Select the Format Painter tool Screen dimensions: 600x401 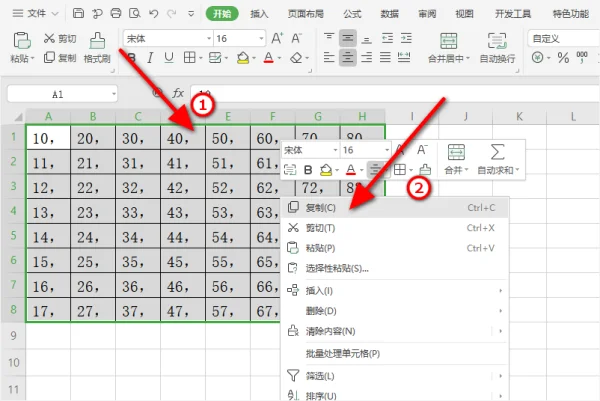click(97, 48)
